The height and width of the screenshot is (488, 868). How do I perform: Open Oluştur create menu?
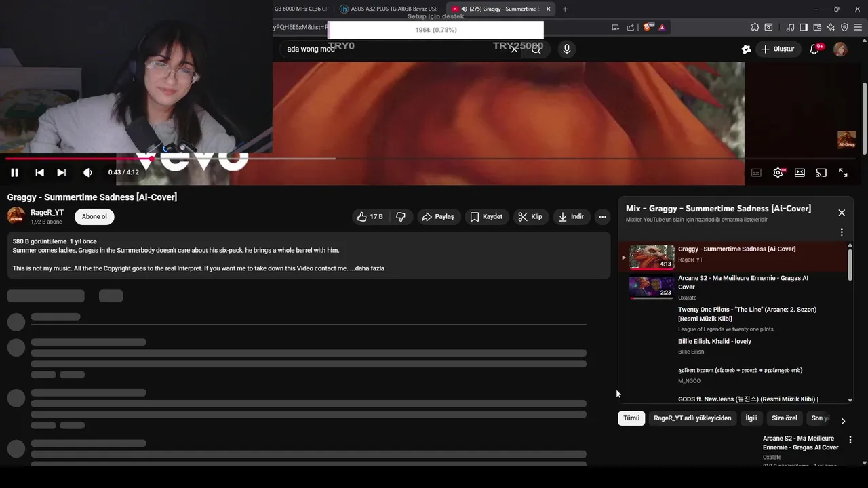[777, 49]
